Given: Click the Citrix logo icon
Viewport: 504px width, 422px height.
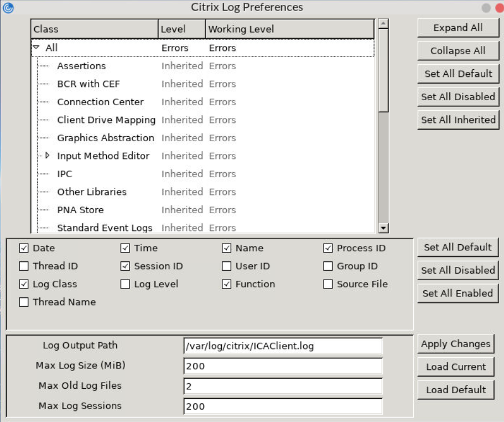Looking at the screenshot, I should [7, 7].
